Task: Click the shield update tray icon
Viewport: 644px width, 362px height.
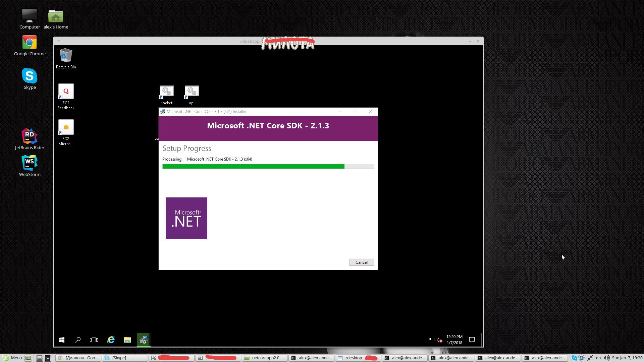Action: [582, 358]
